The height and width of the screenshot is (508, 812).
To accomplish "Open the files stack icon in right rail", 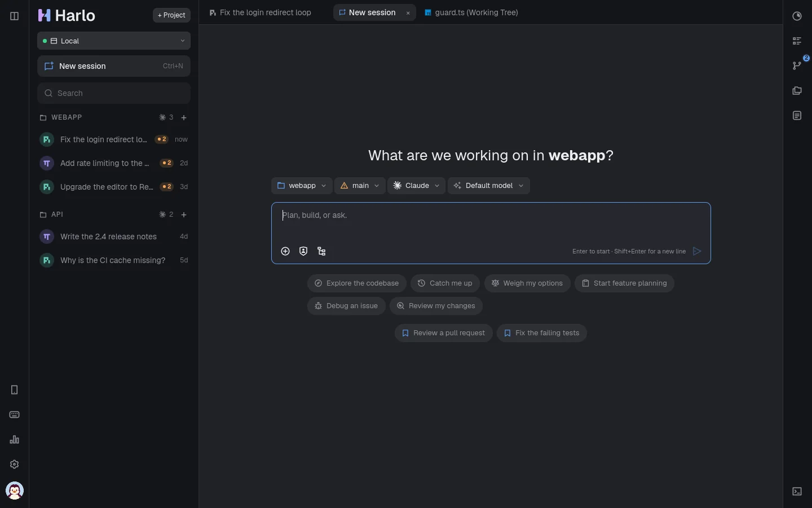I will [x=797, y=91].
